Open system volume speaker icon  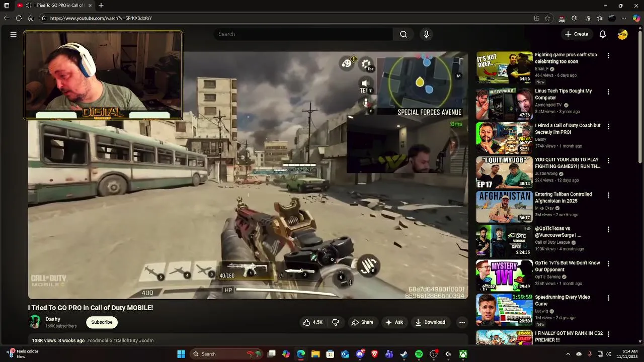click(608, 354)
